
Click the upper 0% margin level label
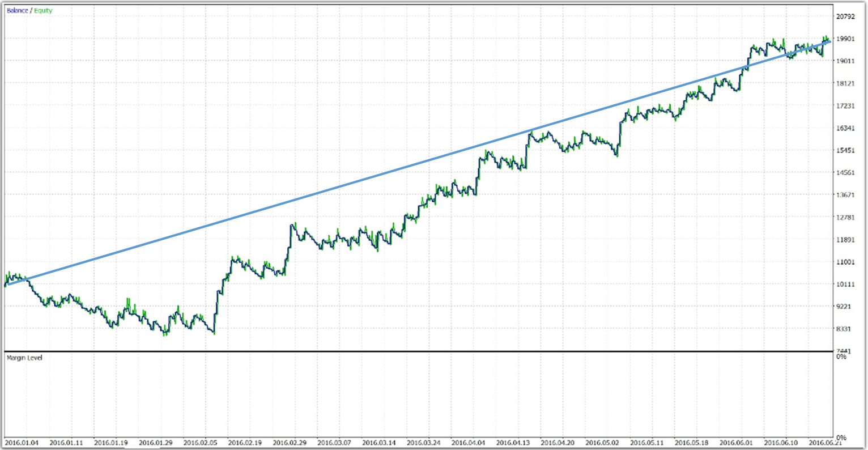(841, 357)
